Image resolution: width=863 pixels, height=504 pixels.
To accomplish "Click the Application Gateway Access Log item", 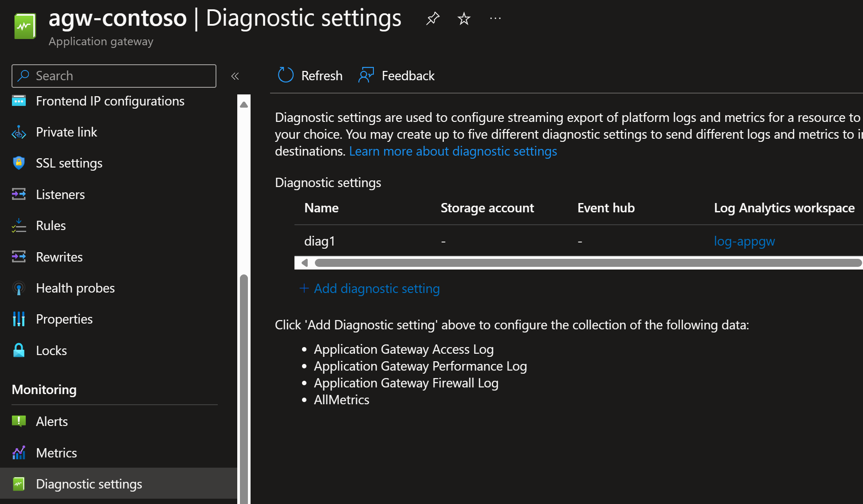I will (404, 349).
